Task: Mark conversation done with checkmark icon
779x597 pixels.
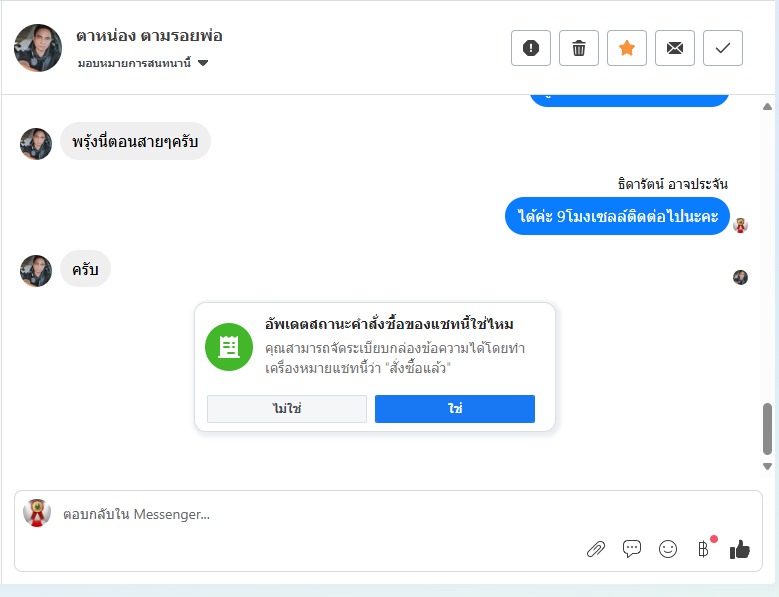Action: click(723, 48)
